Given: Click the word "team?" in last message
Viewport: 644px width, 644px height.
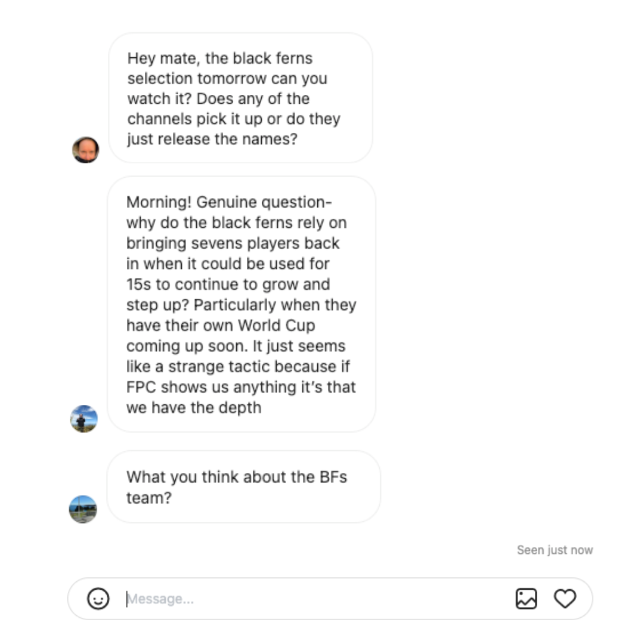Looking at the screenshot, I should pyautogui.click(x=149, y=498).
